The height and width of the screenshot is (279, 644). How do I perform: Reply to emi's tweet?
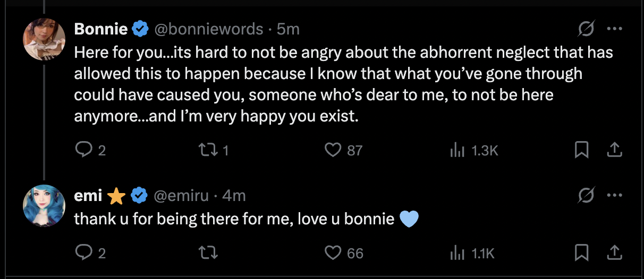[84, 253]
